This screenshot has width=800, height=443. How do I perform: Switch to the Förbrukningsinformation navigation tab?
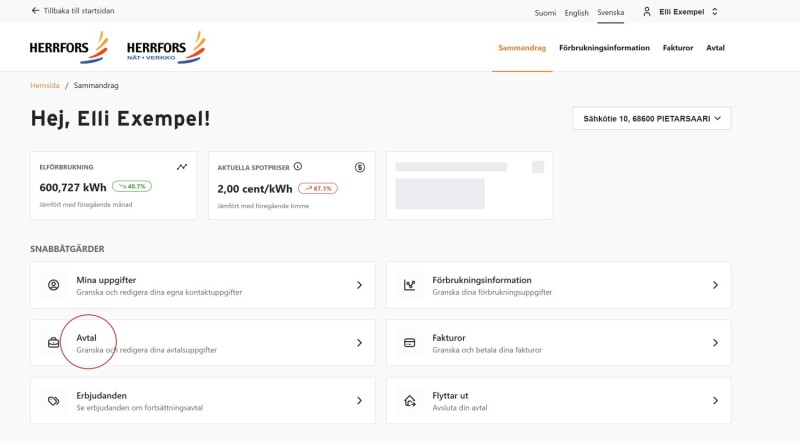click(x=604, y=47)
